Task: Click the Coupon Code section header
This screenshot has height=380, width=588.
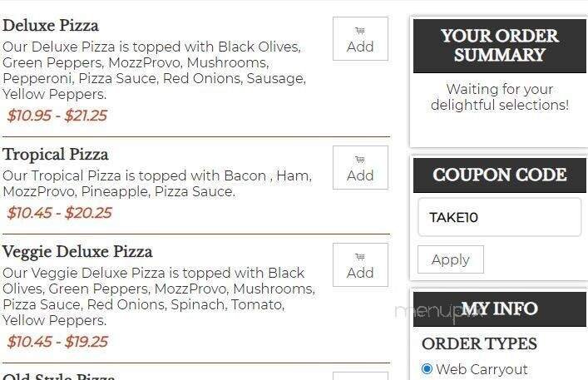Action: tap(500, 175)
